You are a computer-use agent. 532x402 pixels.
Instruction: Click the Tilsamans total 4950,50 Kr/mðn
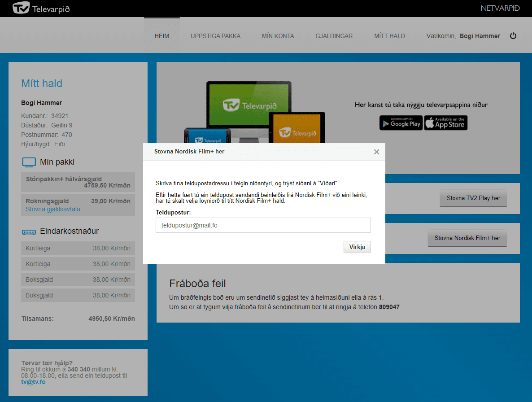click(112, 319)
